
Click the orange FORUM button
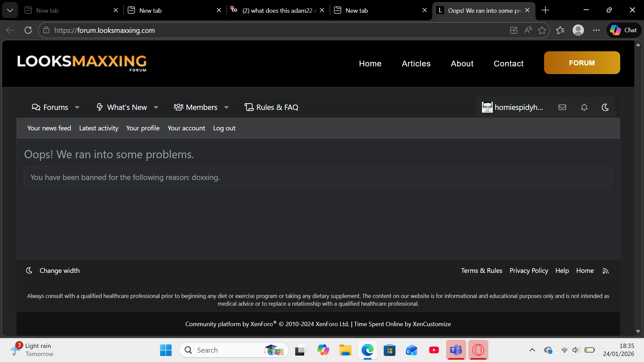point(582,63)
